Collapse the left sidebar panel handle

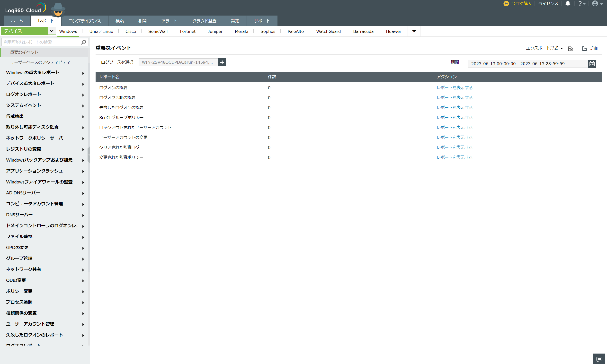[x=89, y=155]
